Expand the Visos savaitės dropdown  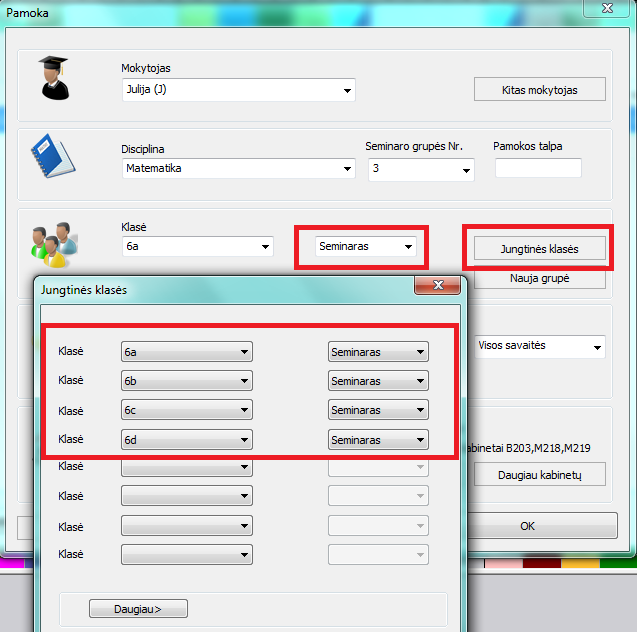tap(540, 346)
